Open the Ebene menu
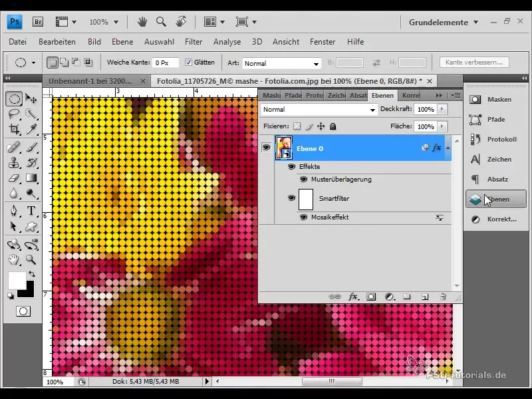532x399 pixels. tap(122, 42)
